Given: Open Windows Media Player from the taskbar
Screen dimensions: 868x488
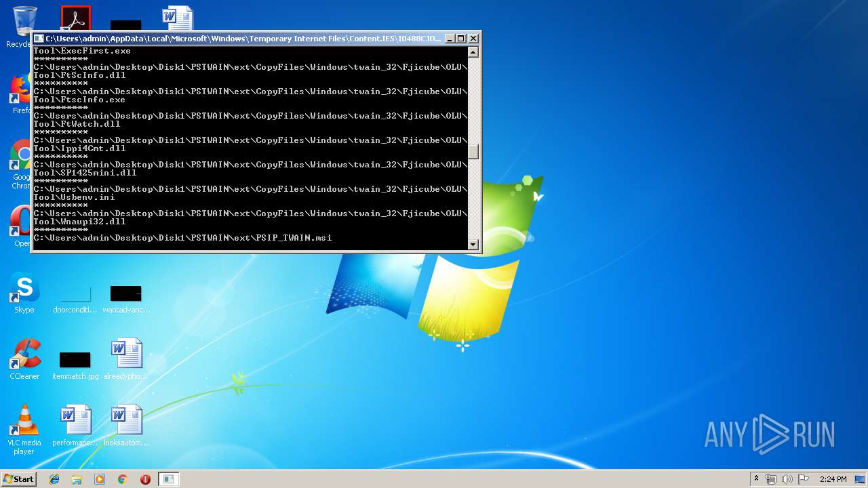Looking at the screenshot, I should [100, 479].
